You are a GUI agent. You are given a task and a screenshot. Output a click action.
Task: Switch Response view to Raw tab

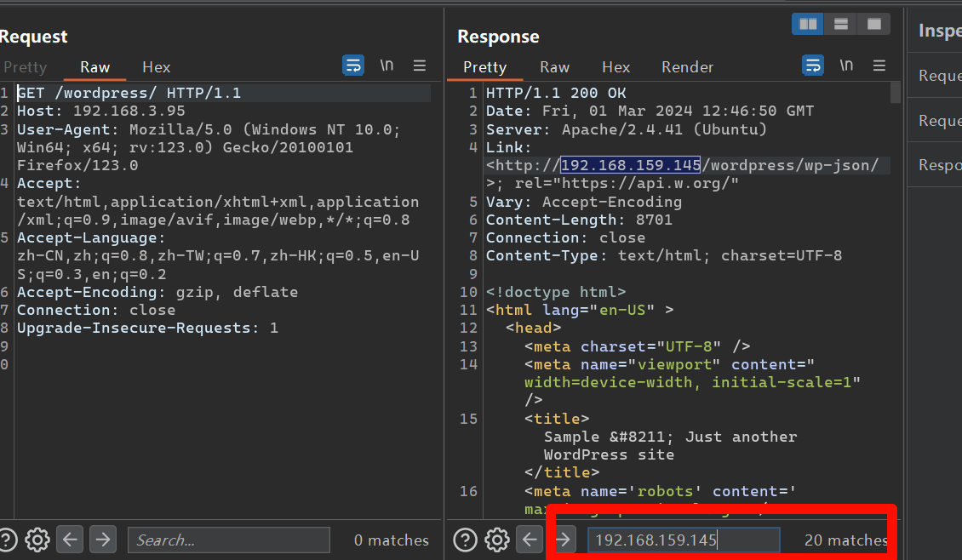click(554, 67)
